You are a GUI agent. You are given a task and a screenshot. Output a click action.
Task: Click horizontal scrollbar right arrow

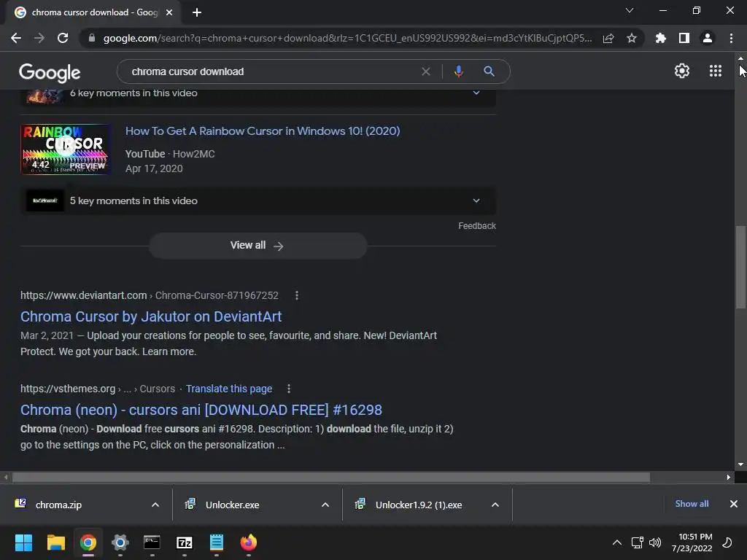729,477
